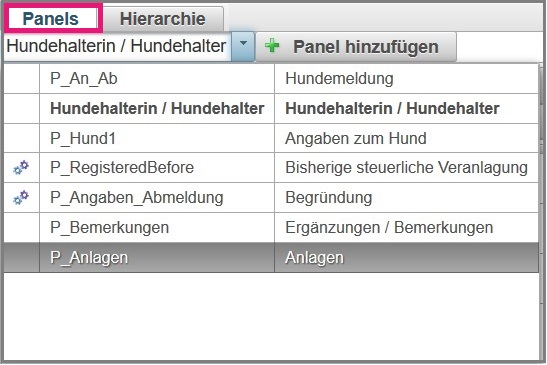Click the Angaben zum Hund title cell
This screenshot has height=365, width=547.
(x=406, y=138)
